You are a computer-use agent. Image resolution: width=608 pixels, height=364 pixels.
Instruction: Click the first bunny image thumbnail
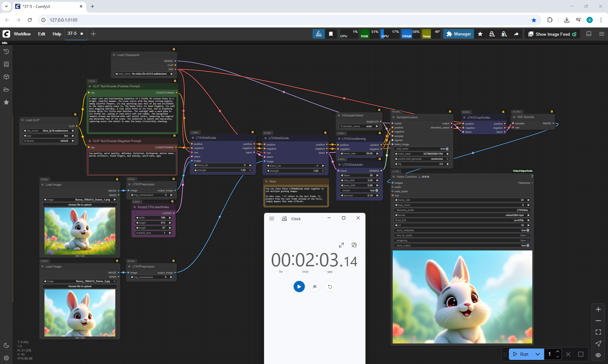pyautogui.click(x=80, y=231)
